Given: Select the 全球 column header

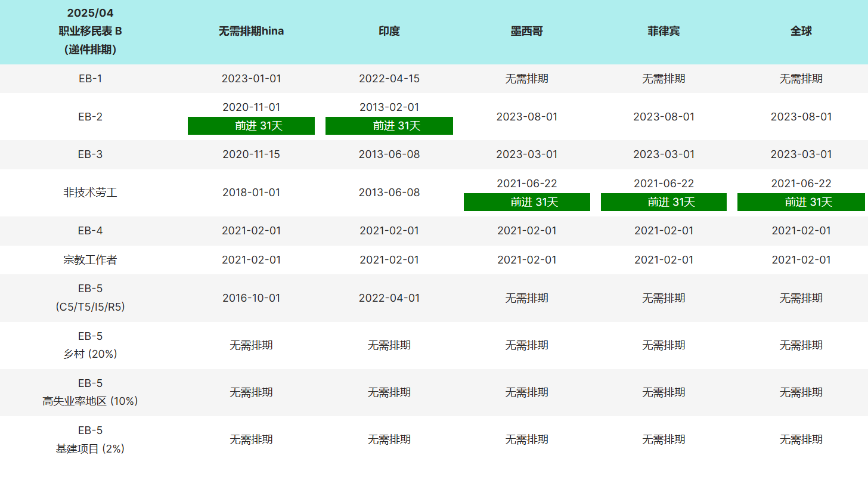Looking at the screenshot, I should [x=801, y=31].
